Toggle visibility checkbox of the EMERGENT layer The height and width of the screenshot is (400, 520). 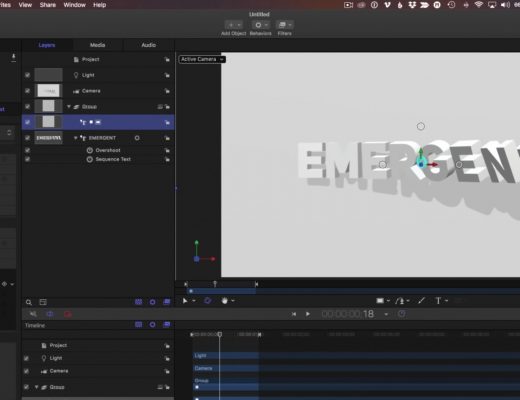click(27, 138)
